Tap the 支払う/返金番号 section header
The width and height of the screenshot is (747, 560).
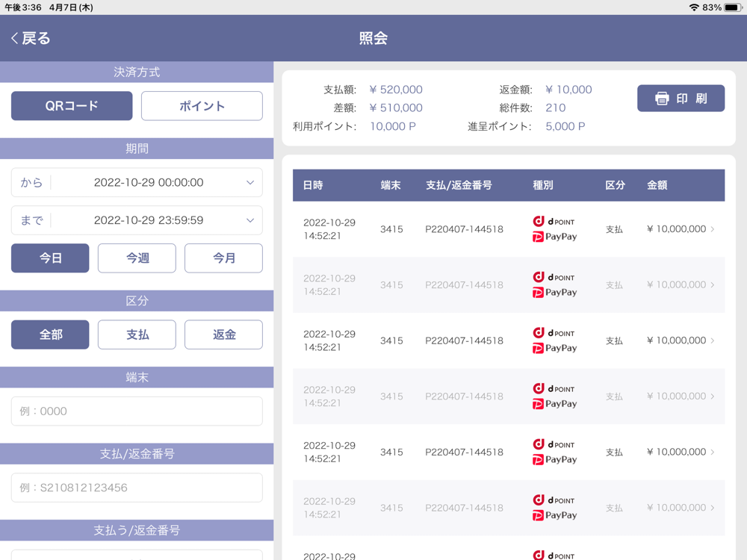pyautogui.click(x=137, y=530)
